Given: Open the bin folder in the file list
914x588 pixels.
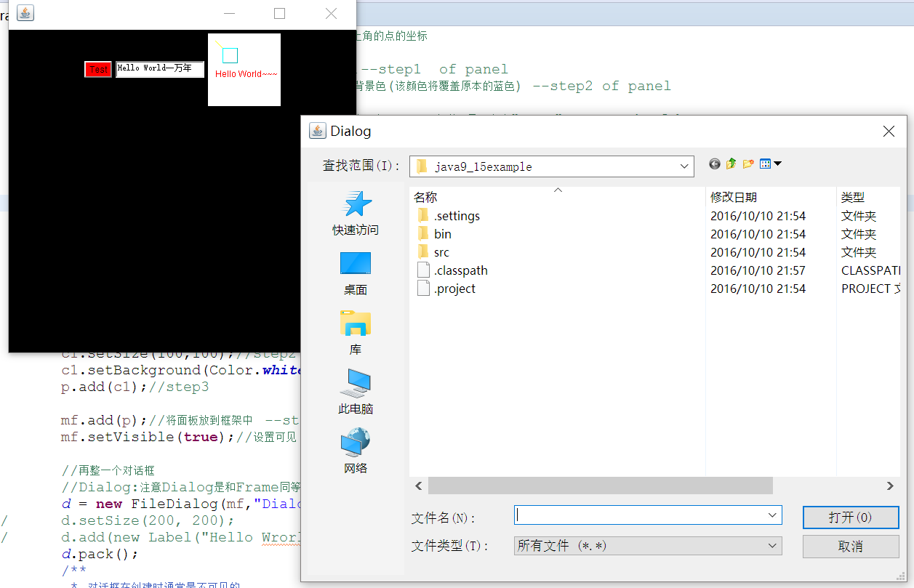Looking at the screenshot, I should coord(444,234).
